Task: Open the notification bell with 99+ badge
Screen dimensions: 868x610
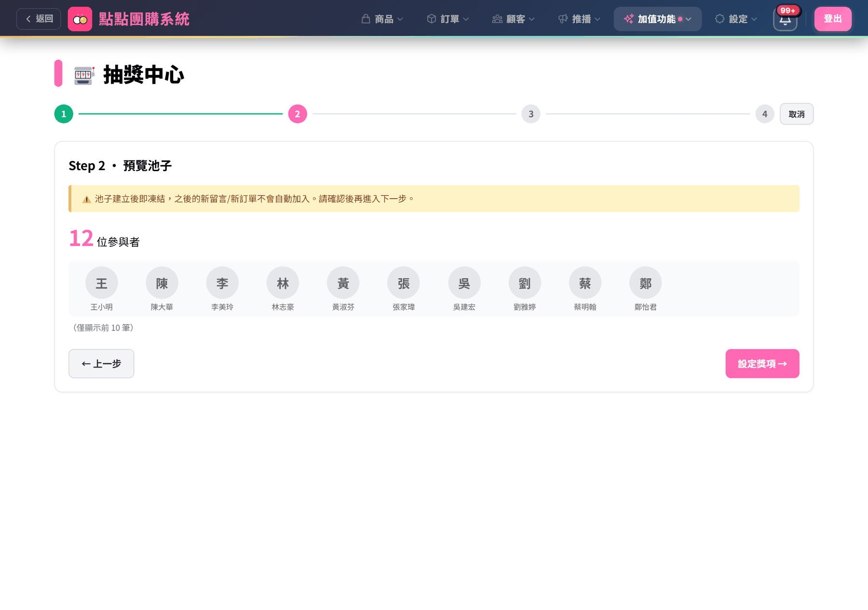Action: click(x=785, y=19)
